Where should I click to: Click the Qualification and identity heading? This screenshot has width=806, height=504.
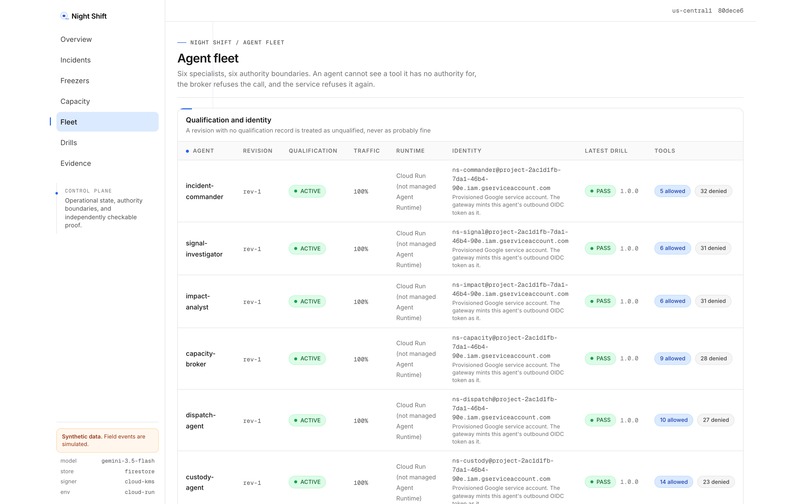pos(228,120)
